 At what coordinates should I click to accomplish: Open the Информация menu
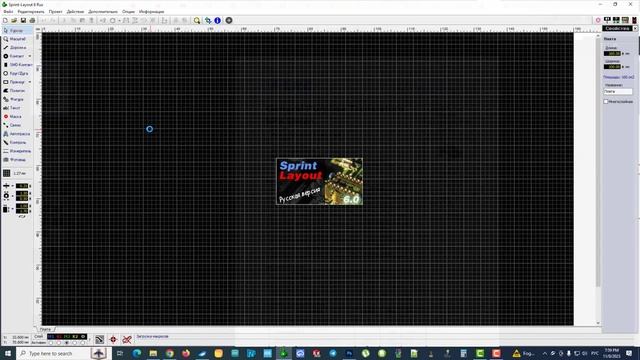coord(151,12)
